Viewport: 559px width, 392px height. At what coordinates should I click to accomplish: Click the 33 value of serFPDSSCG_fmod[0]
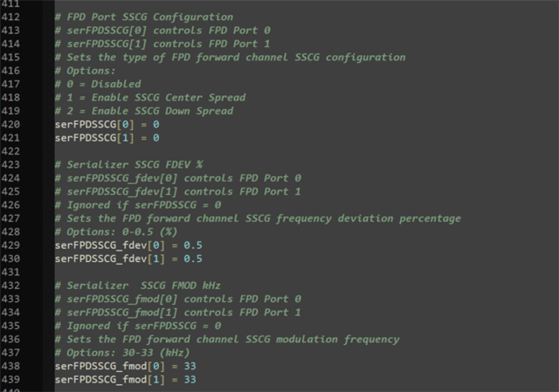point(190,367)
